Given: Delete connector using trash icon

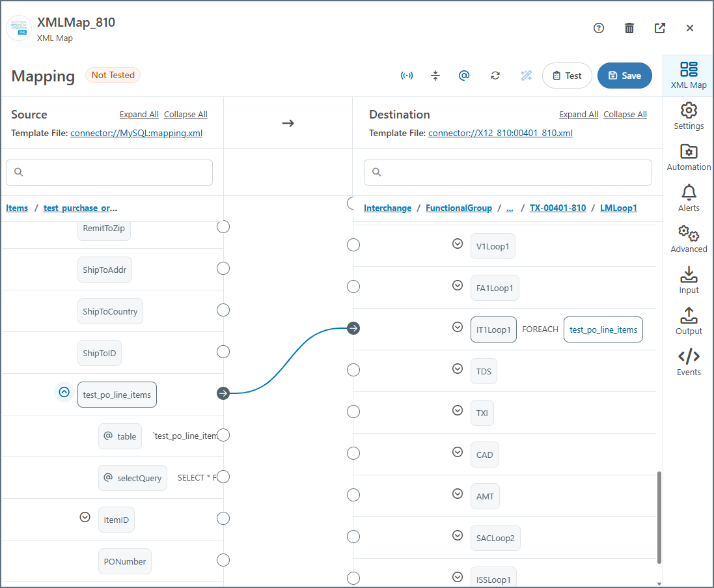Looking at the screenshot, I should pyautogui.click(x=629, y=28).
